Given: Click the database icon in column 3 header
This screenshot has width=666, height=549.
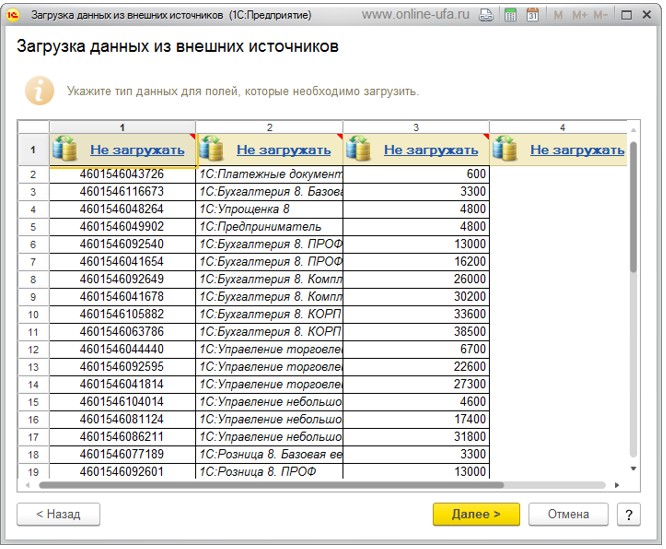Looking at the screenshot, I should 359,150.
